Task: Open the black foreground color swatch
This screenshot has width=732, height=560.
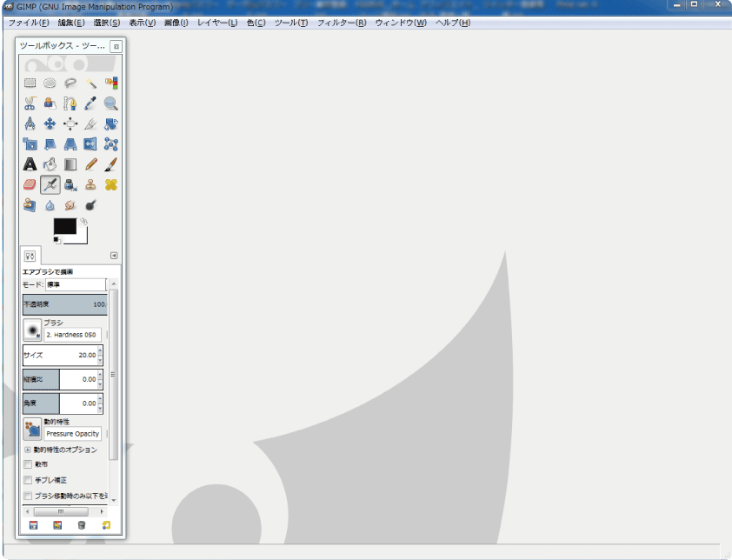Action: [x=65, y=226]
